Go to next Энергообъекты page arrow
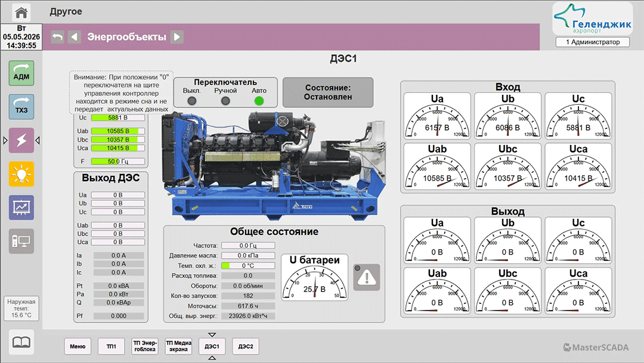The height and width of the screenshot is (363, 644). point(177,37)
